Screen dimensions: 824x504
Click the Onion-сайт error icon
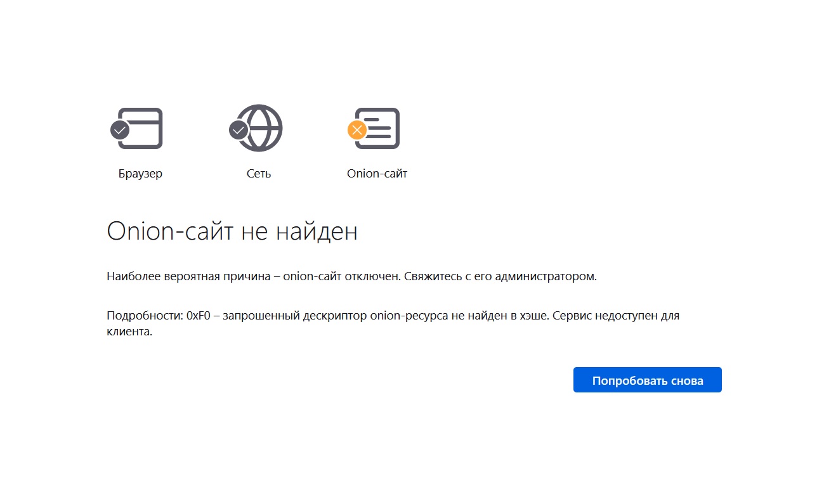pos(374,129)
